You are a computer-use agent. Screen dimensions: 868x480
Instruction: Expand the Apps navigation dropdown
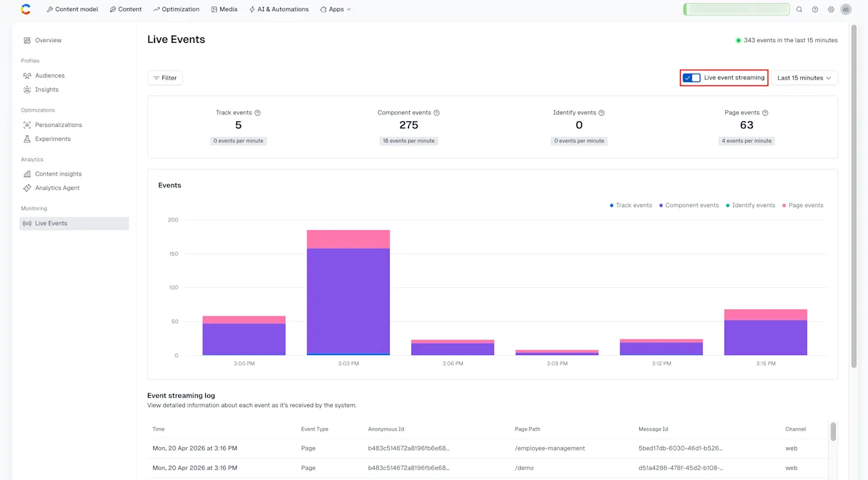335,9
